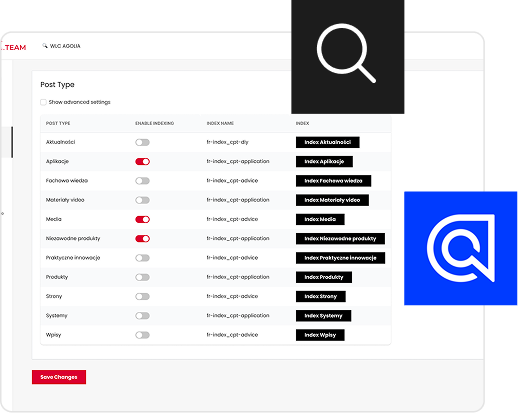
Task: Click Strony post type label
Action: (x=54, y=297)
